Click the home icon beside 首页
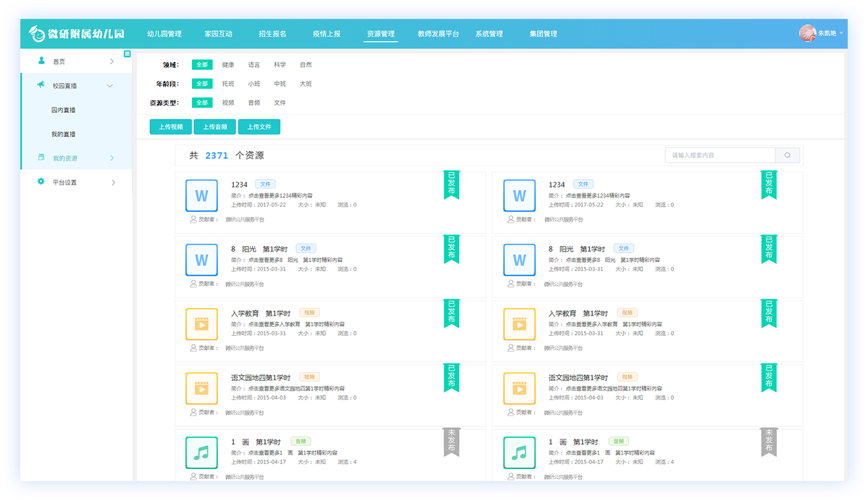The width and height of the screenshot is (868, 500). (41, 61)
